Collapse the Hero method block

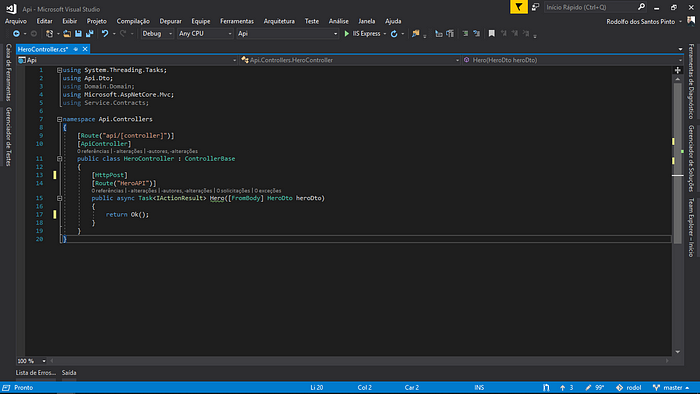point(59,198)
